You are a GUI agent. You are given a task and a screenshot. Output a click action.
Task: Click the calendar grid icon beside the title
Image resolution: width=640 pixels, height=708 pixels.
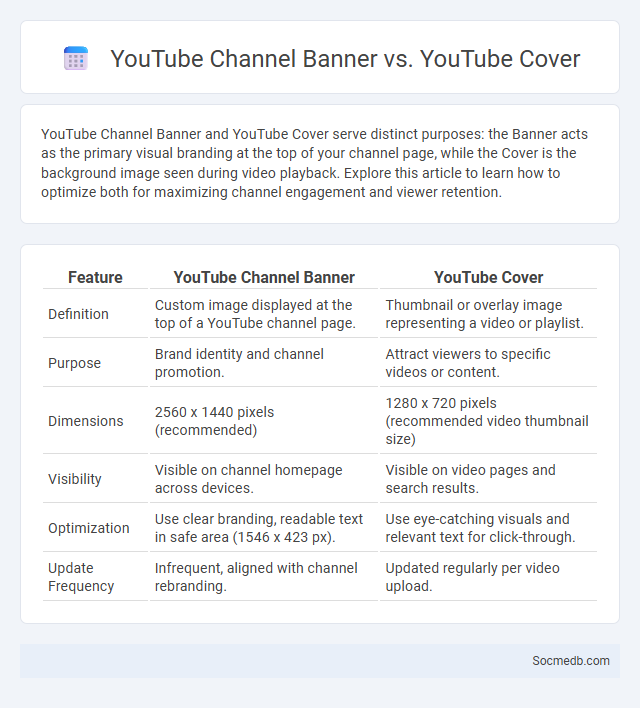[x=75, y=58]
